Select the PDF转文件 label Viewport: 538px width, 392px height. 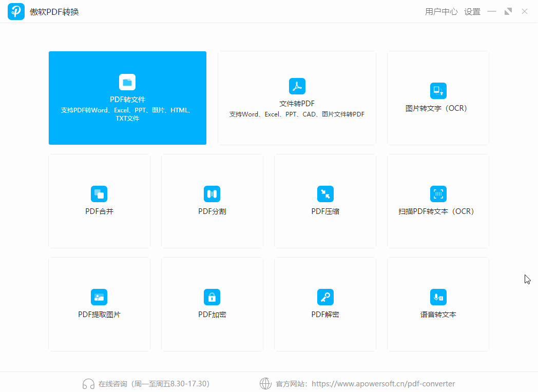[x=127, y=100]
